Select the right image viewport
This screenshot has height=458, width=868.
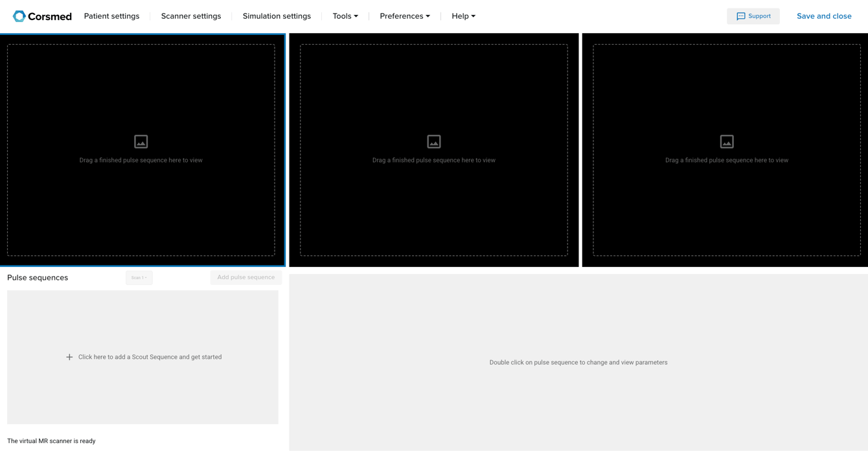point(725,150)
